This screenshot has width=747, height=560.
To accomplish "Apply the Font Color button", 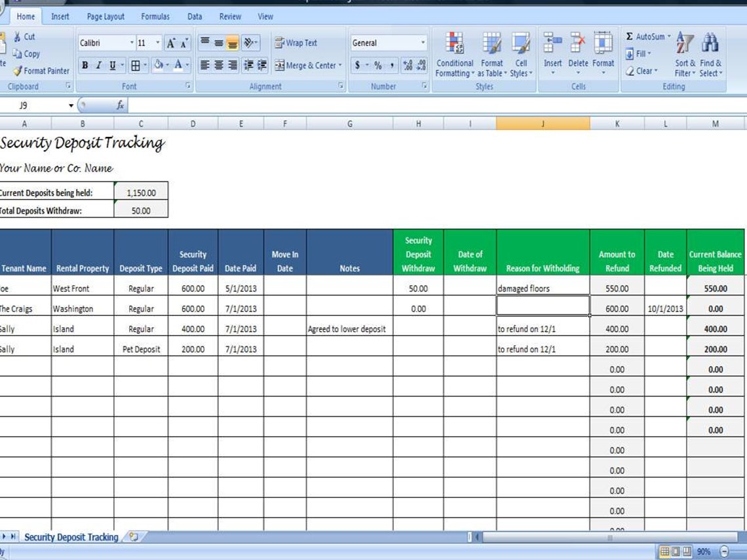I will click(x=178, y=65).
